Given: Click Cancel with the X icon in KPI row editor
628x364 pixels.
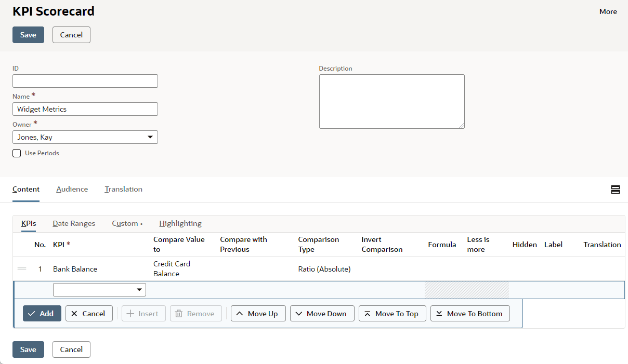Looking at the screenshot, I should (89, 314).
